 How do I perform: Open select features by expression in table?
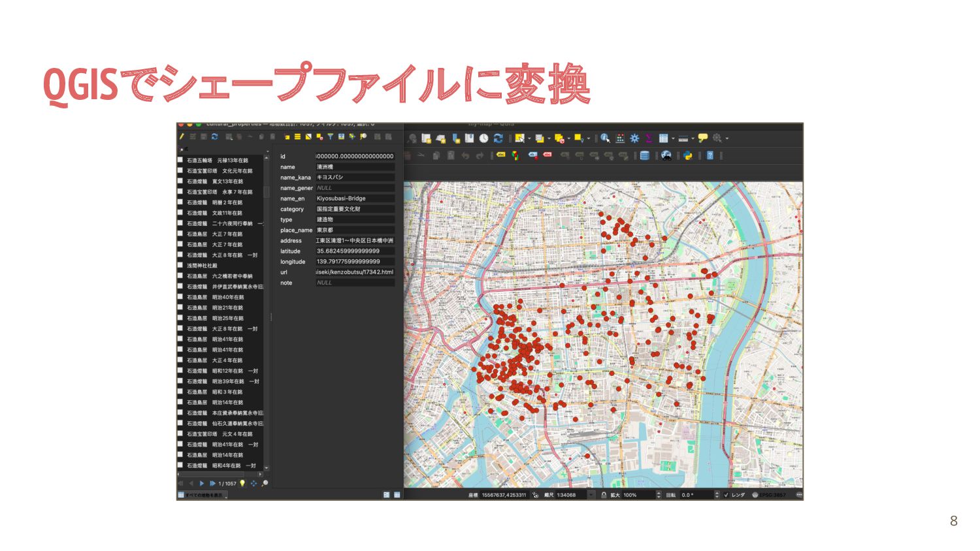[287, 137]
